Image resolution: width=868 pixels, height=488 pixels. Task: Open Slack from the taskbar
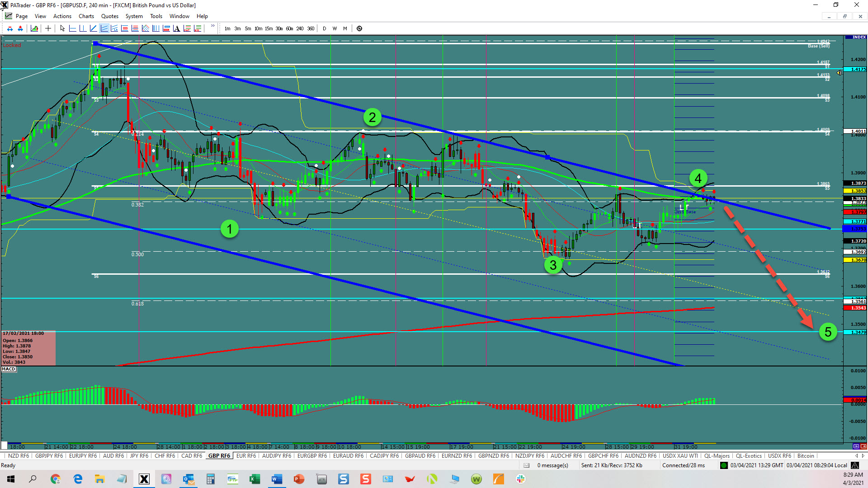pyautogui.click(x=521, y=479)
